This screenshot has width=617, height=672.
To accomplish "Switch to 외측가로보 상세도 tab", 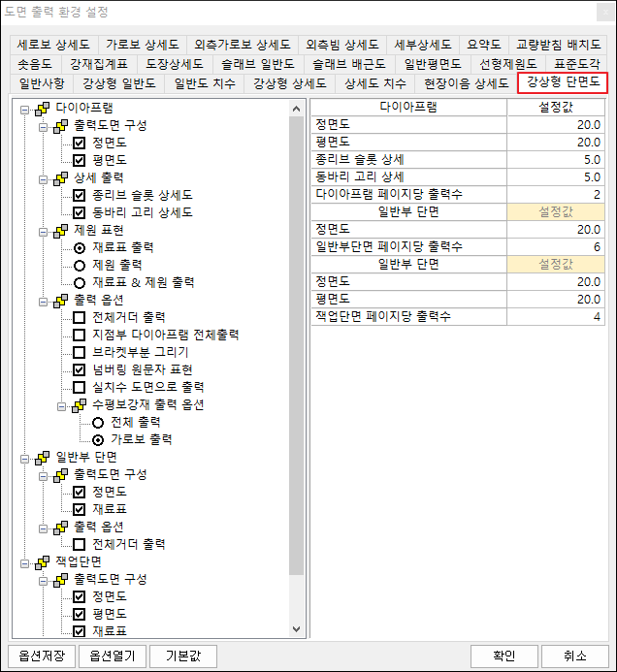I will (243, 45).
